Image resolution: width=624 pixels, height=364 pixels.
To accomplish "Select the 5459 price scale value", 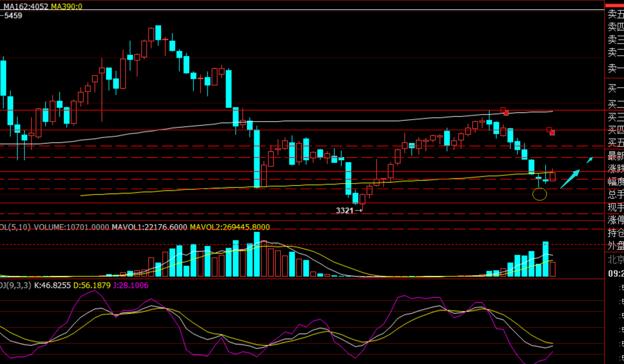I will 13,15.
